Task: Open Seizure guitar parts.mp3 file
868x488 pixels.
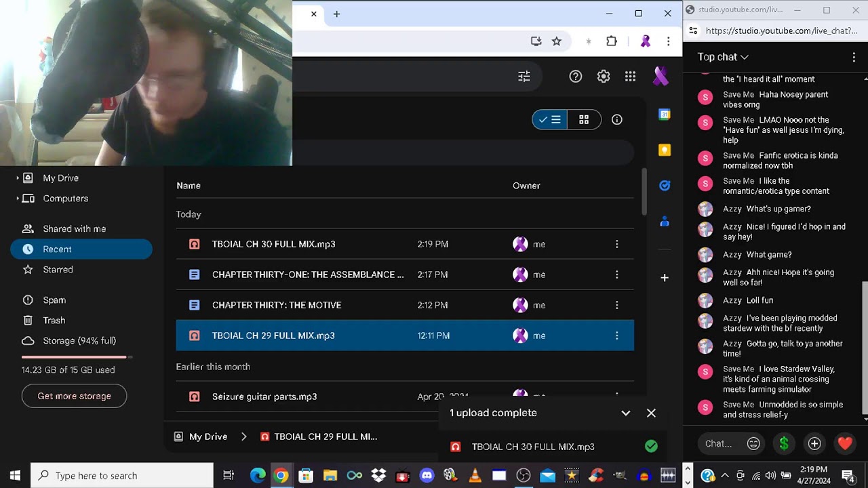Action: (405, 396)
